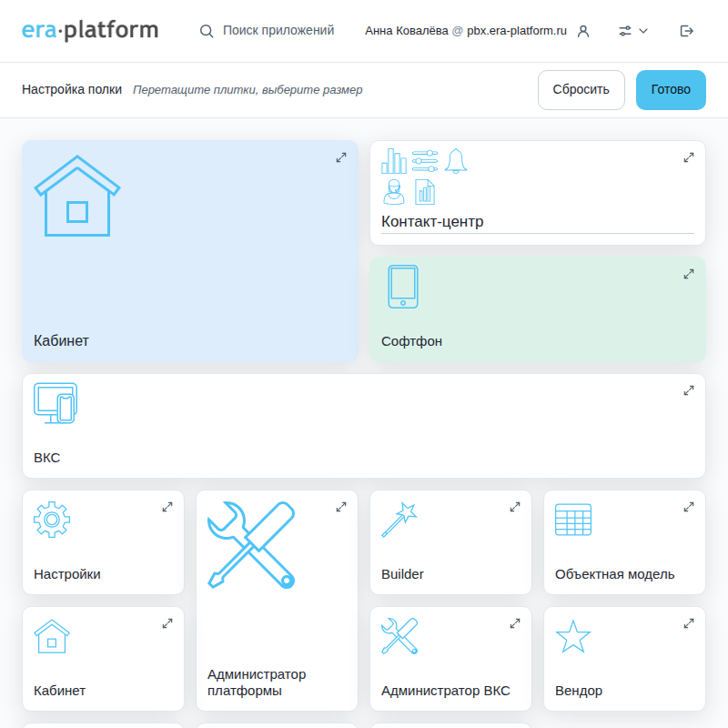Click the report document icon in Контакт-центр
728x728 pixels.
(425, 192)
